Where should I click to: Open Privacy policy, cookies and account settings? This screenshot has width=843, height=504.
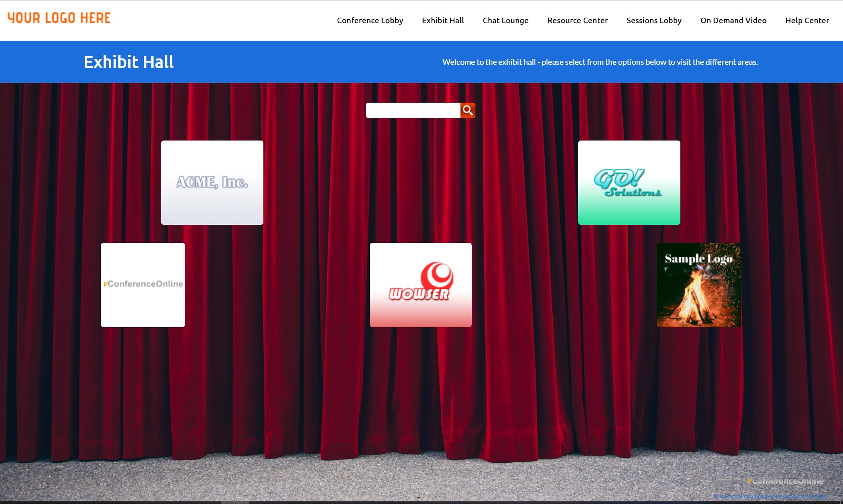(x=770, y=497)
